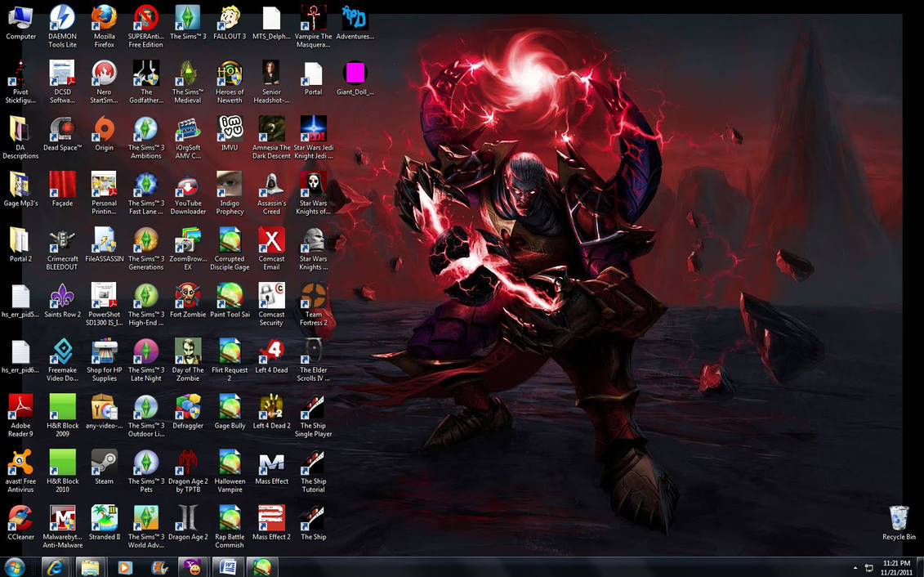Image resolution: width=924 pixels, height=577 pixels.
Task: Select the H&R Block 2009 shortcut
Action: (x=62, y=415)
